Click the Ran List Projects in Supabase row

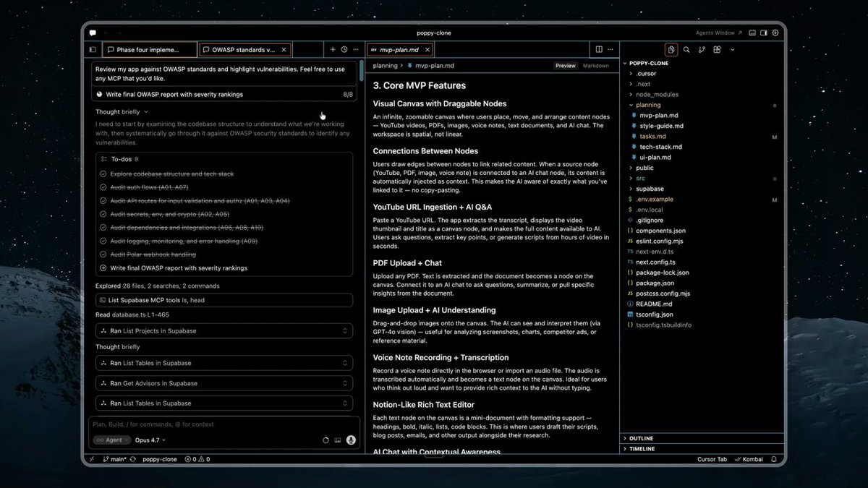[x=224, y=331]
